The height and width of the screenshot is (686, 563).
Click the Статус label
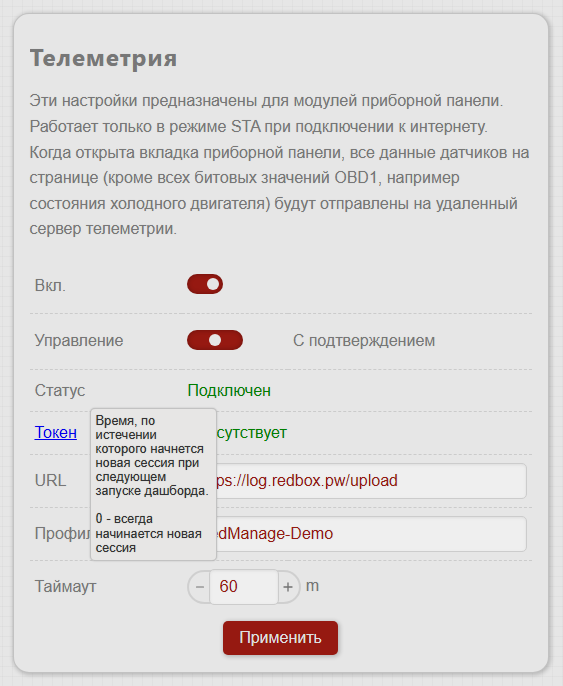coord(60,390)
